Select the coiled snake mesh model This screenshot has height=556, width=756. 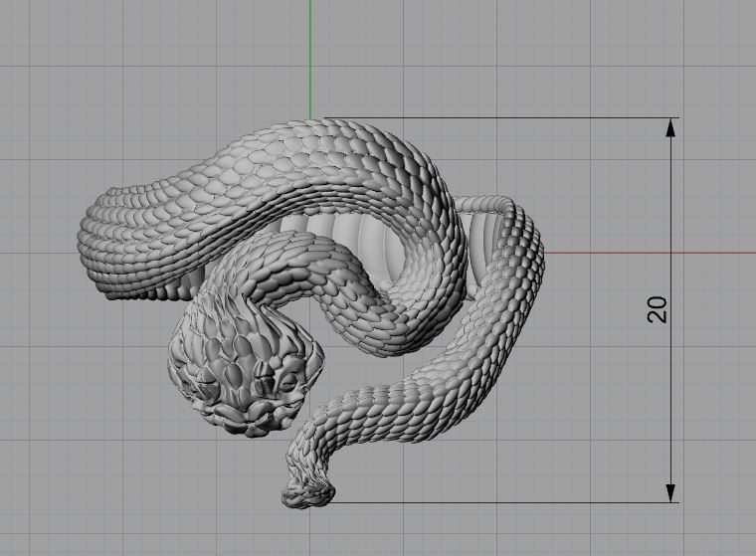pyautogui.click(x=311, y=313)
